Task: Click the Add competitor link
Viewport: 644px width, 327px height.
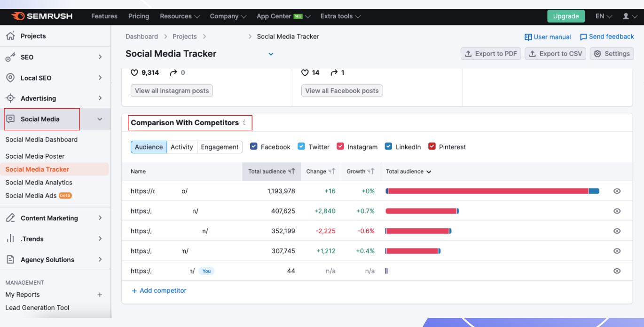Action: click(x=159, y=291)
